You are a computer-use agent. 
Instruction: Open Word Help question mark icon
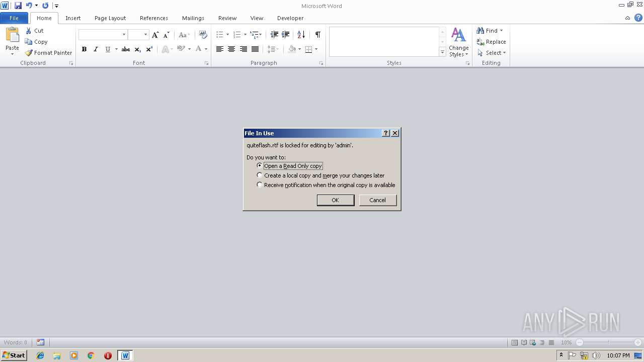coord(638,18)
